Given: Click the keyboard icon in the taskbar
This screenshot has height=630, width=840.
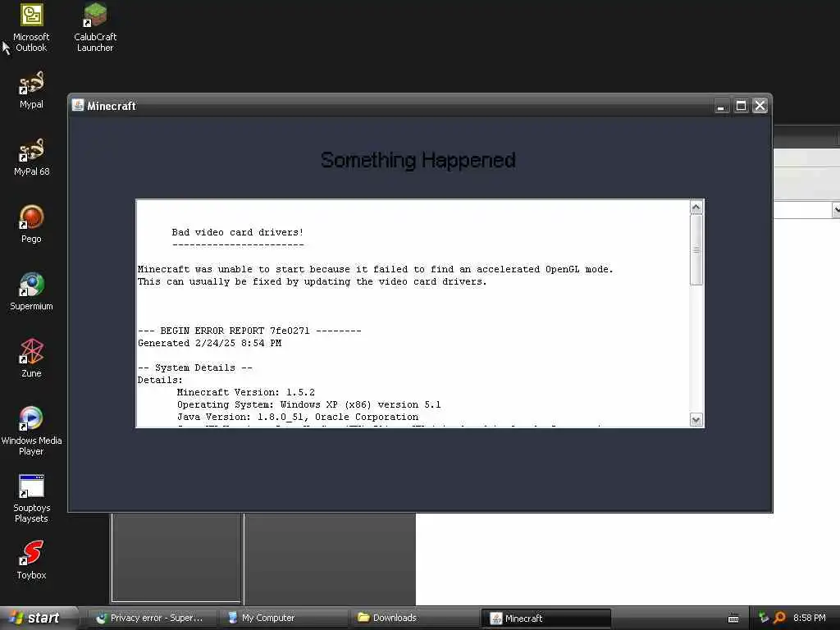Looking at the screenshot, I should click(733, 619).
